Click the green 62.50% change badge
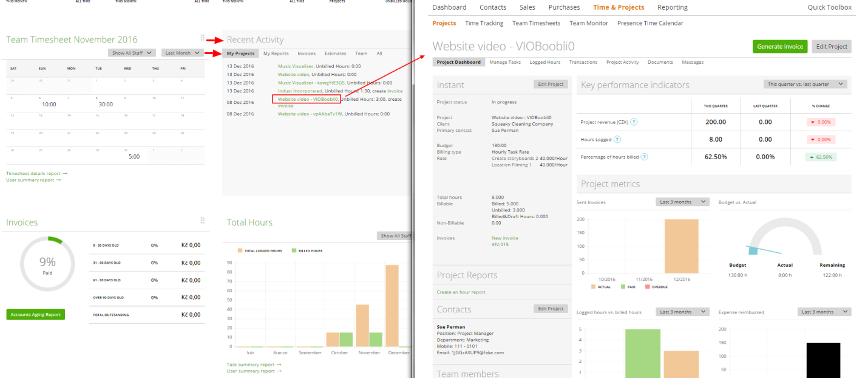 (x=821, y=157)
